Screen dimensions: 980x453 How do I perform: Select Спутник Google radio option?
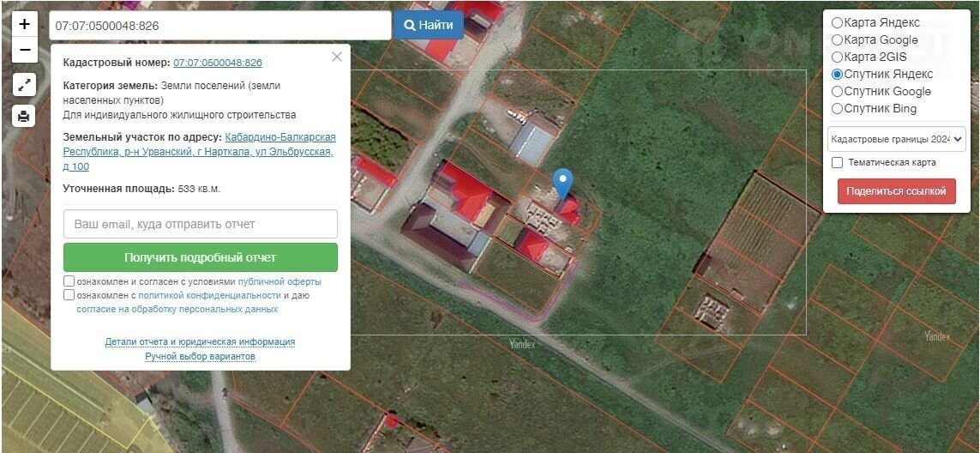(838, 92)
